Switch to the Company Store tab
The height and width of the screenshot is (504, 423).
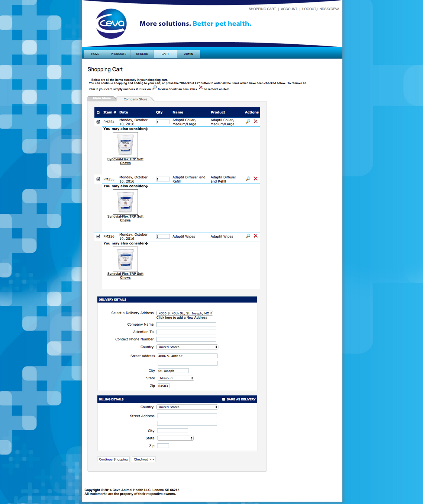(x=135, y=99)
